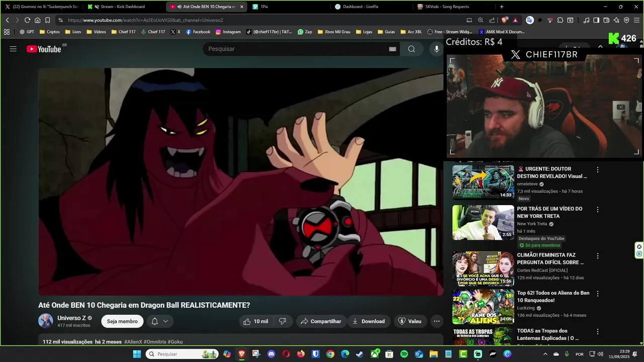
Task: Open the Lives bookmarks folder
Action: (x=73, y=32)
